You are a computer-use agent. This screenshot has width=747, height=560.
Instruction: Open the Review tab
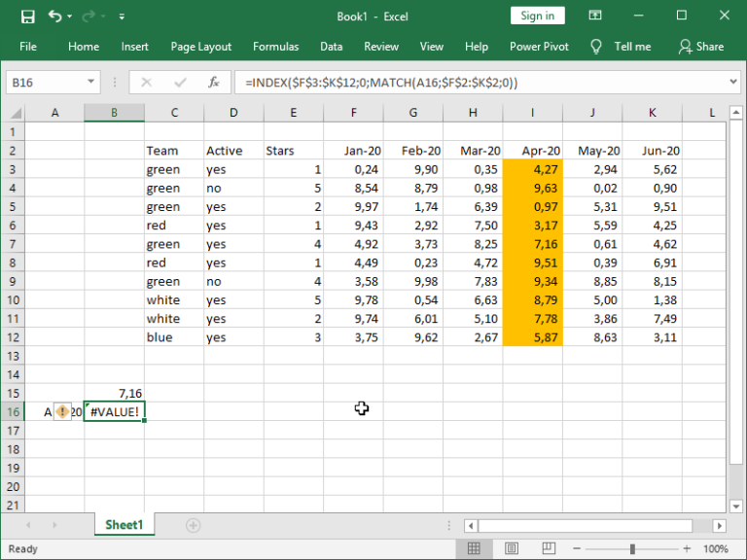click(x=381, y=47)
